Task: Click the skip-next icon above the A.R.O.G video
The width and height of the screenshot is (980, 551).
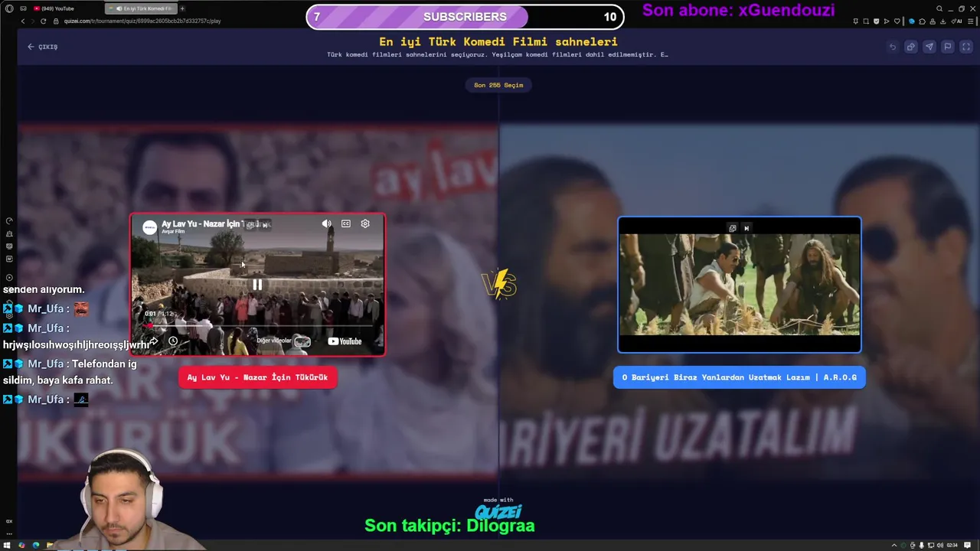Action: tap(746, 228)
